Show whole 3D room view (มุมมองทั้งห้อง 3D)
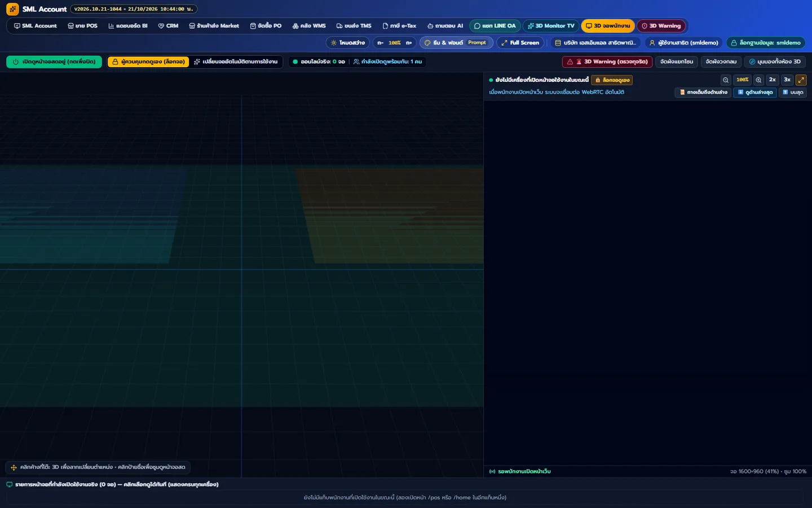 pyautogui.click(x=775, y=62)
